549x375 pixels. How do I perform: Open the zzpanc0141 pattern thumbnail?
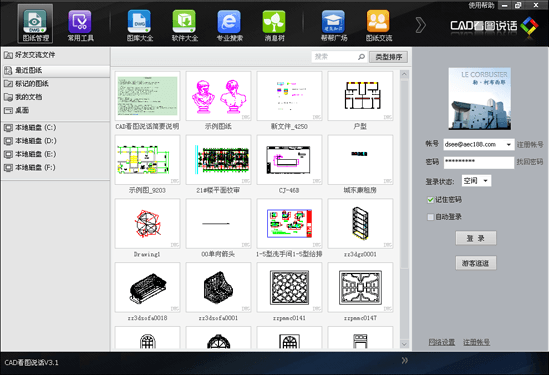point(289,287)
